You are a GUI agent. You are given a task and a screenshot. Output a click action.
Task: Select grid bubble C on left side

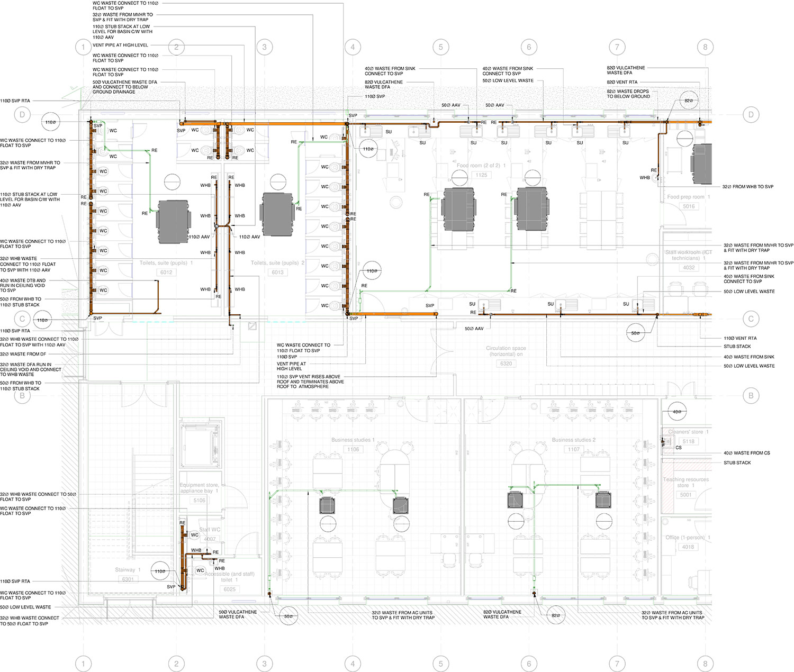tap(22, 319)
